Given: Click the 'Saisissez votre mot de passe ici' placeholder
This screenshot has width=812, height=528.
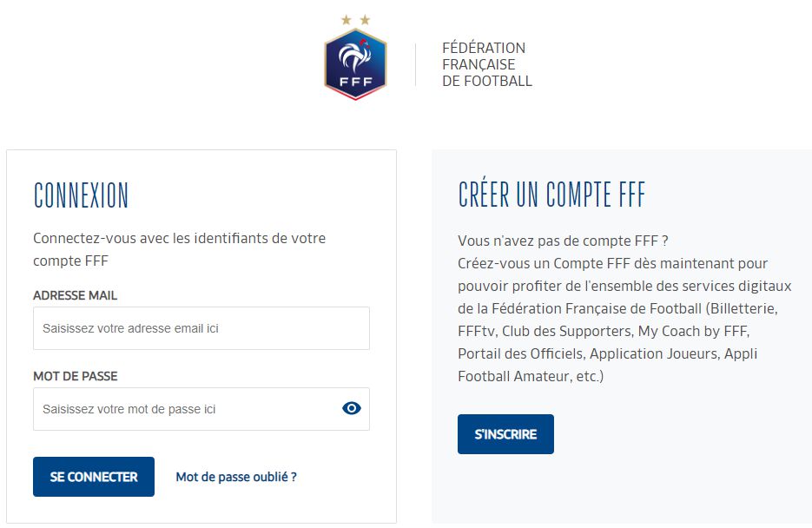Looking at the screenshot, I should 129,409.
